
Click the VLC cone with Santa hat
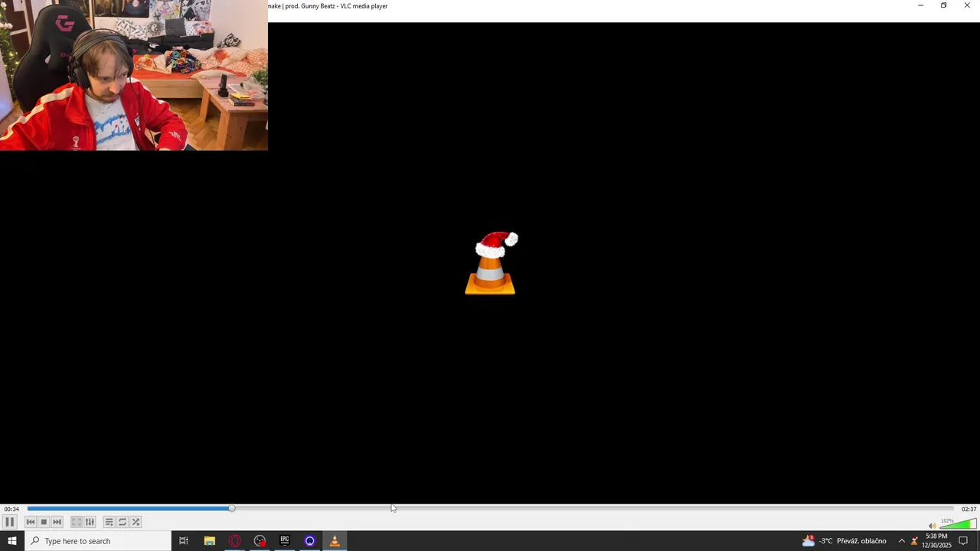point(491,263)
